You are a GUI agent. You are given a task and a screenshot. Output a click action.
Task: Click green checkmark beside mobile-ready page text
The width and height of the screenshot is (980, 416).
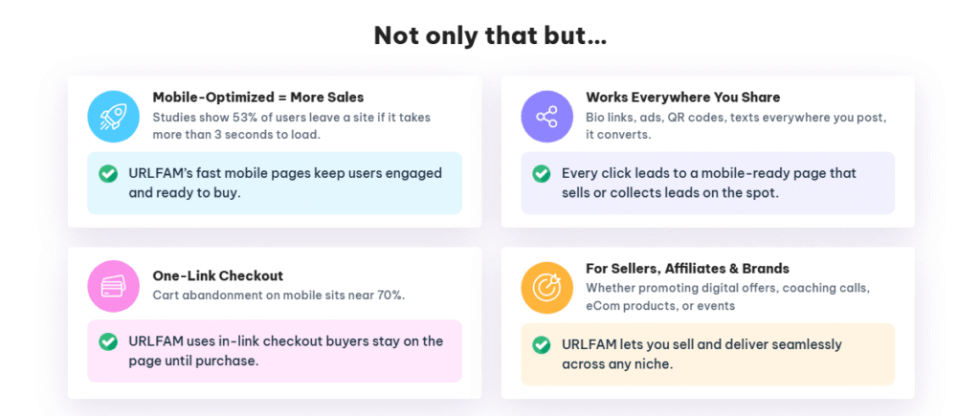coord(542,174)
